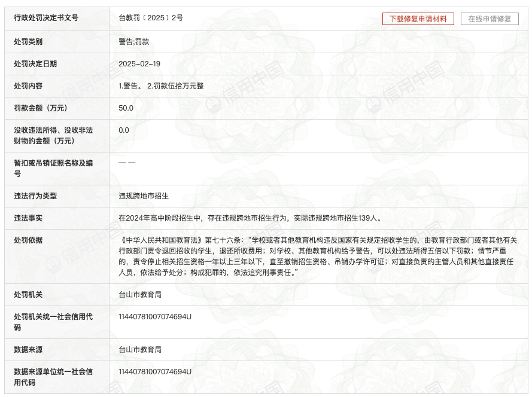Click 台山市教育局 in the 数据来源 row

pos(140,350)
